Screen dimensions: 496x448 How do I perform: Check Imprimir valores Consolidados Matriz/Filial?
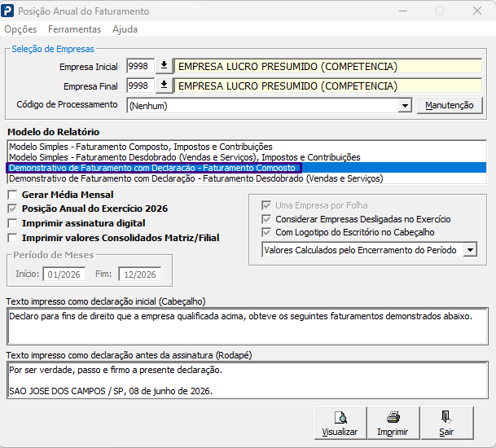13,238
